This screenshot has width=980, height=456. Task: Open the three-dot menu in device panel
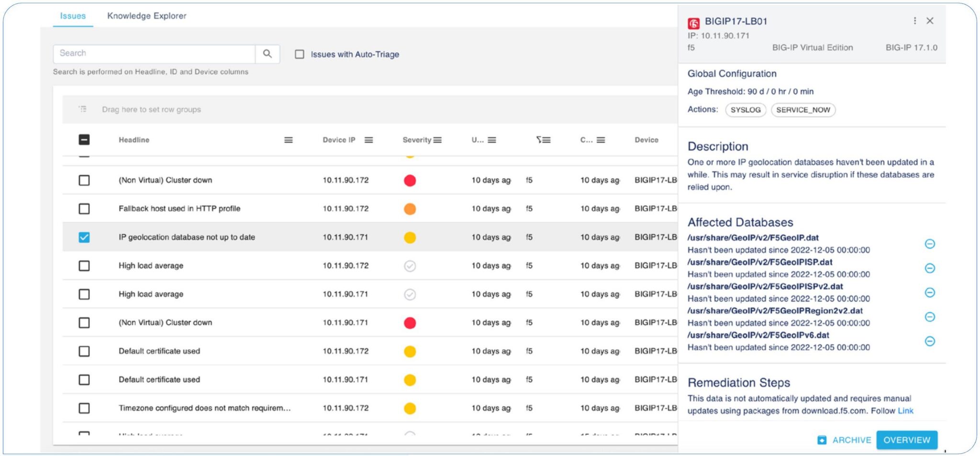(915, 21)
